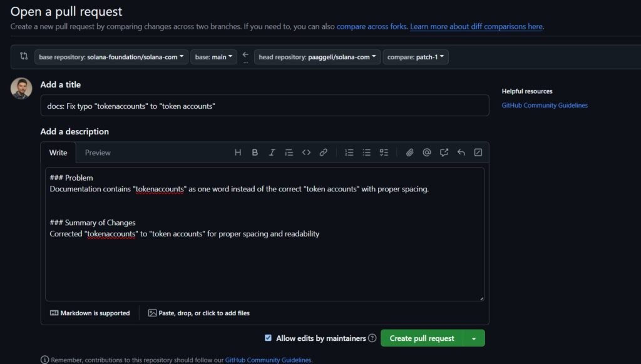The height and width of the screenshot is (364, 641).
Task: Expand the base: main branch selector
Action: pos(213,57)
